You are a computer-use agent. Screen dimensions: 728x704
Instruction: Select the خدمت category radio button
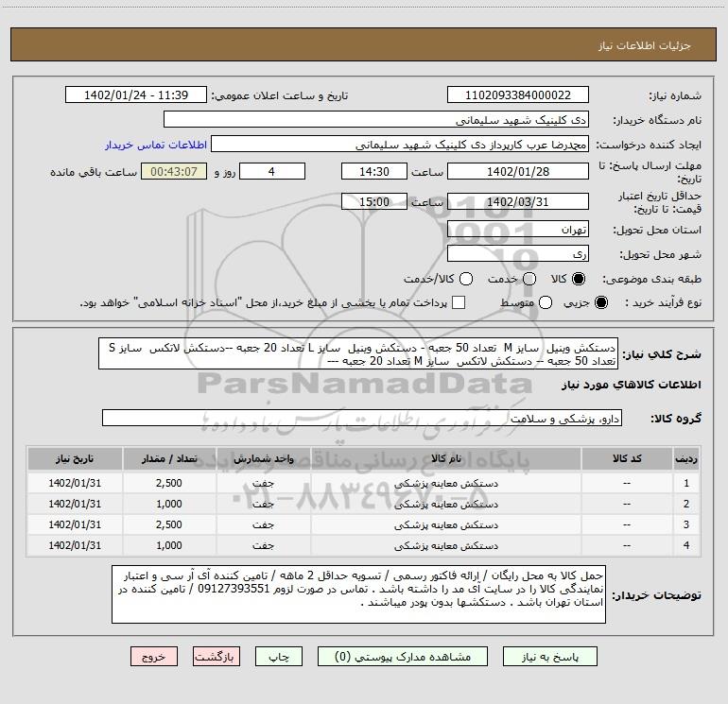[x=529, y=279]
